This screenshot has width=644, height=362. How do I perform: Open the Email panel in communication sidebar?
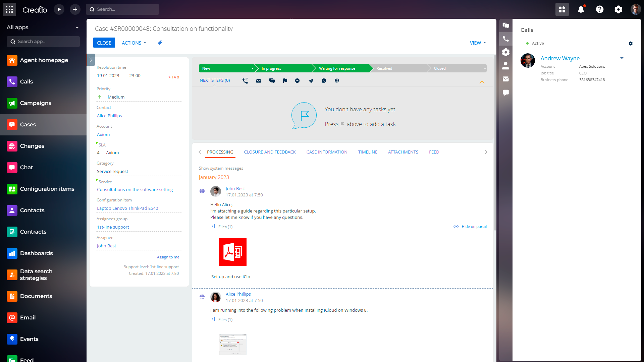pyautogui.click(x=506, y=79)
